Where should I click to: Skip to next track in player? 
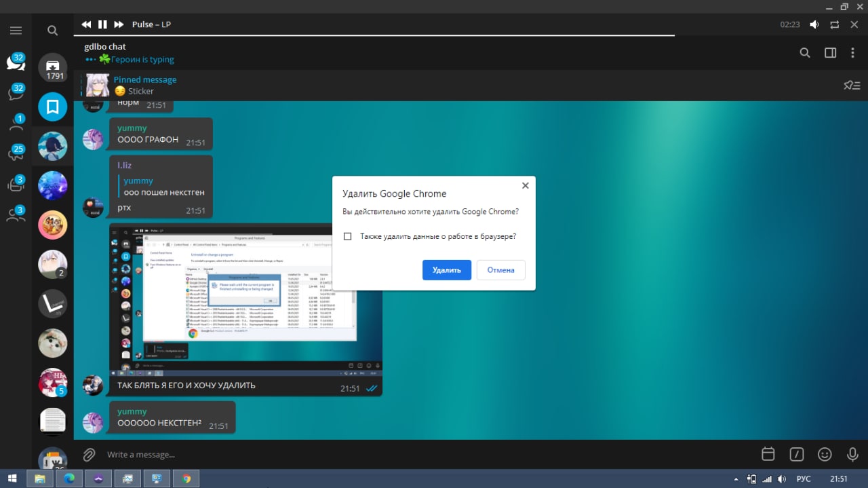click(119, 24)
